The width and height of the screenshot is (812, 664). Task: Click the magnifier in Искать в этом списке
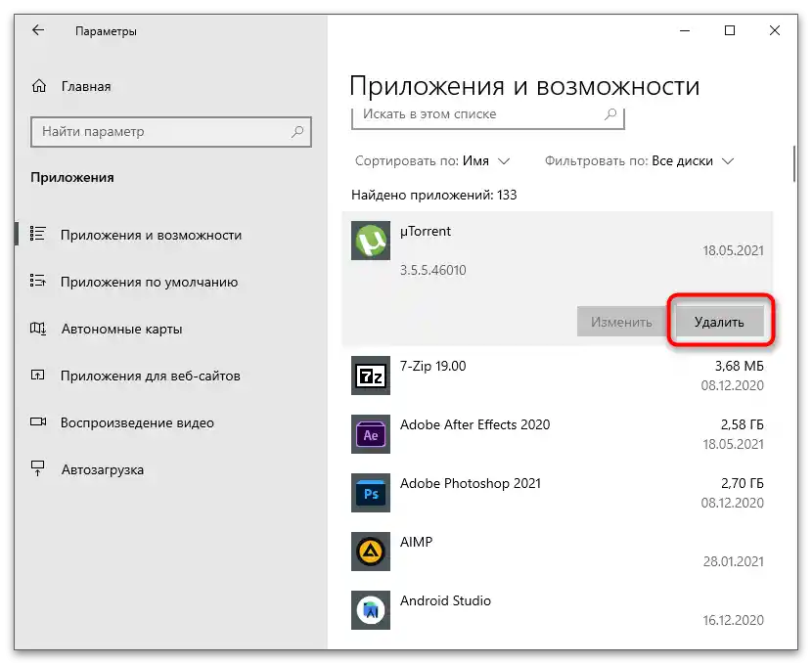[610, 113]
